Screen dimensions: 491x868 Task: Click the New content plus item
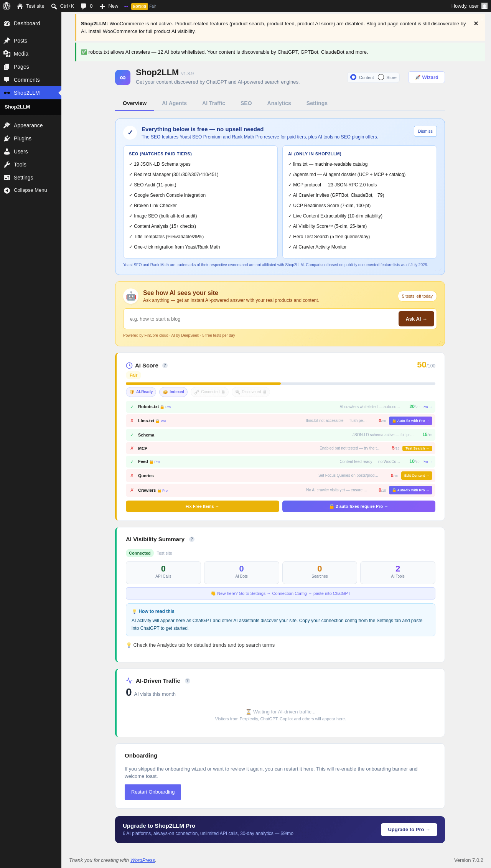point(109,6)
